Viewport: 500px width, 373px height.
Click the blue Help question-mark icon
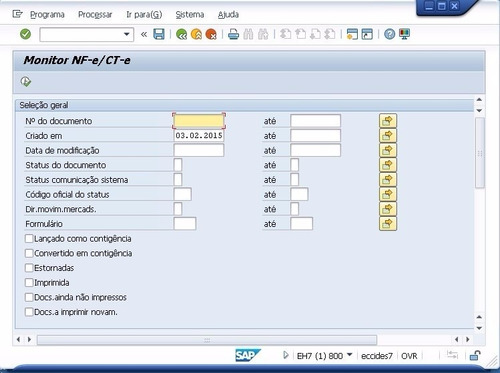[389, 34]
